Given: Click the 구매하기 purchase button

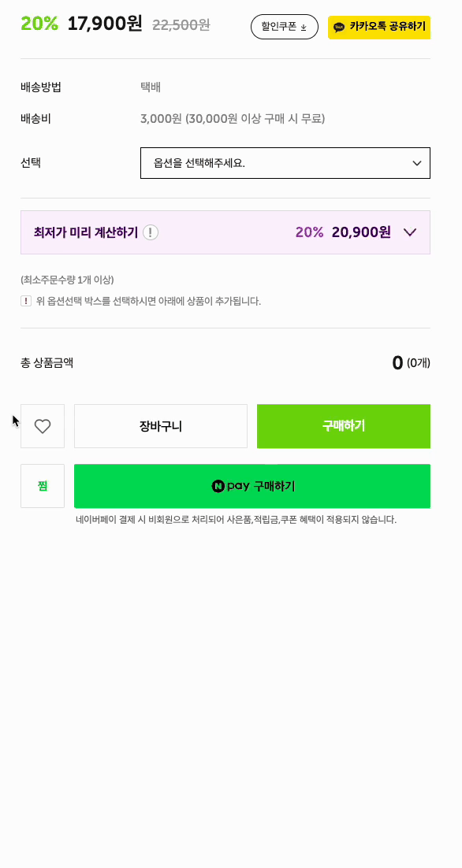Looking at the screenshot, I should pos(344,426).
